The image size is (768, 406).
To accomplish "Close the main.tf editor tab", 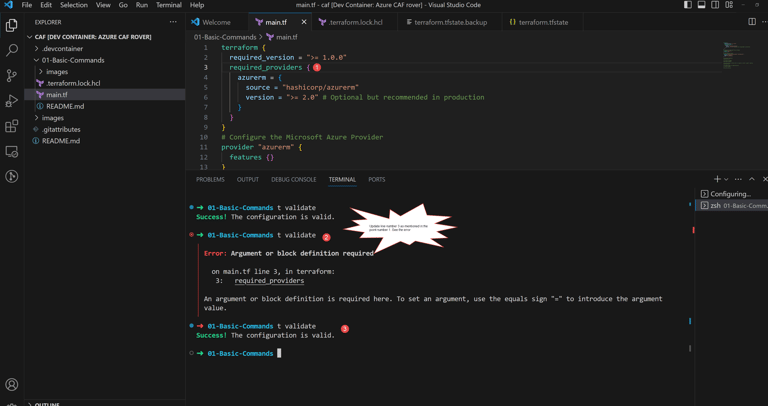I will [x=304, y=22].
